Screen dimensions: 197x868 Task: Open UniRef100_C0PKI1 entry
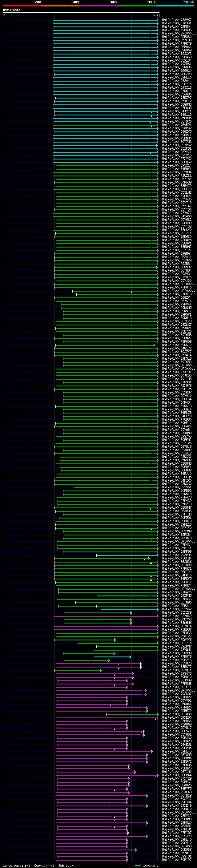tap(177, 582)
